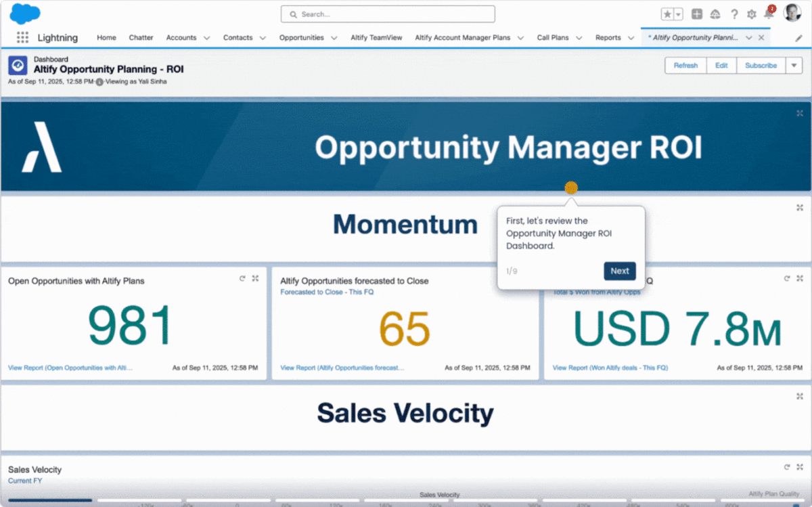
Task: Open the Setup gear icon
Action: pyautogui.click(x=752, y=14)
